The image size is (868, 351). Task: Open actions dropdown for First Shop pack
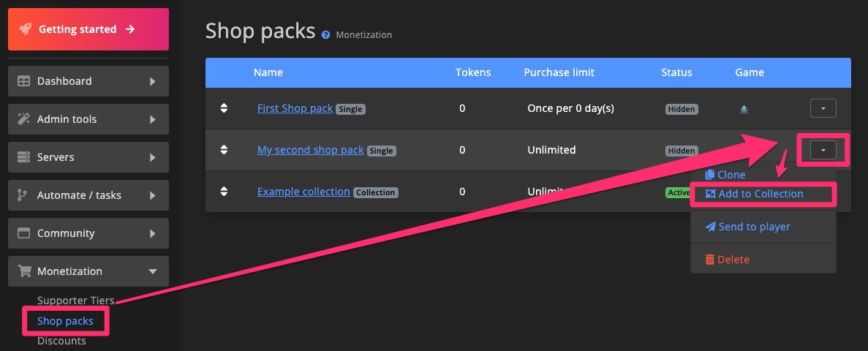click(823, 108)
